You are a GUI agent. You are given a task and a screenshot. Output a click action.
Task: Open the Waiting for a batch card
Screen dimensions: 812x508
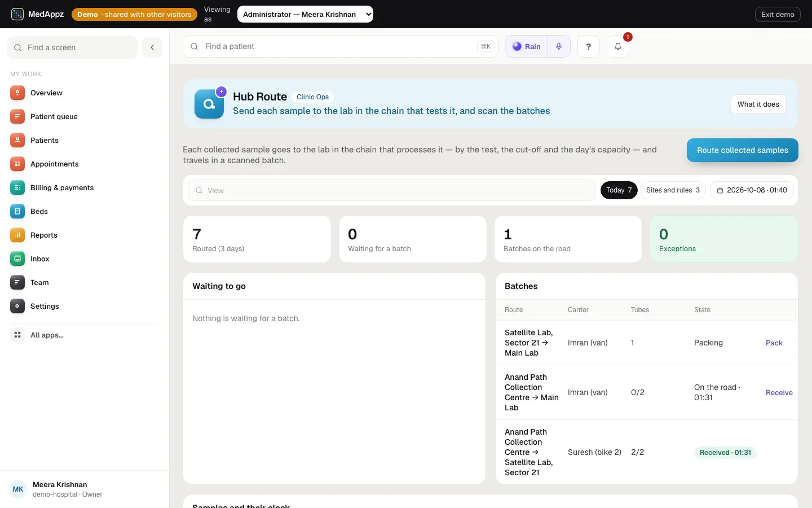pyautogui.click(x=413, y=239)
